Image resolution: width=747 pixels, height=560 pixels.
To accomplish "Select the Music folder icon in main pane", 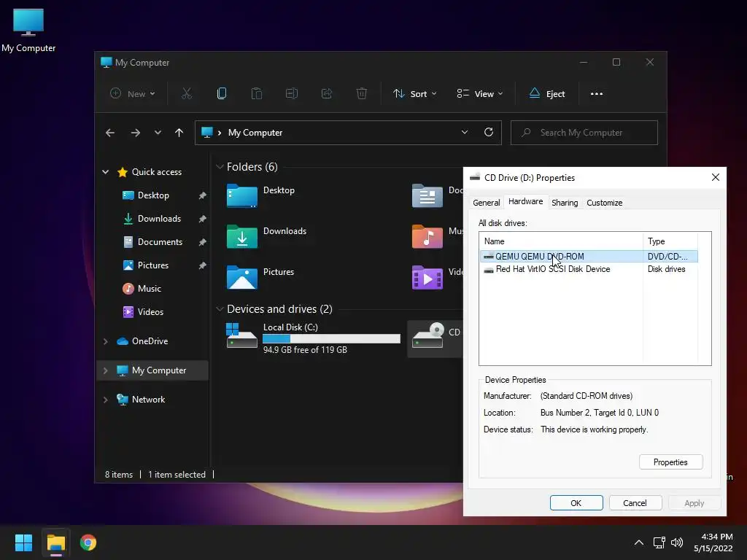I will point(427,236).
